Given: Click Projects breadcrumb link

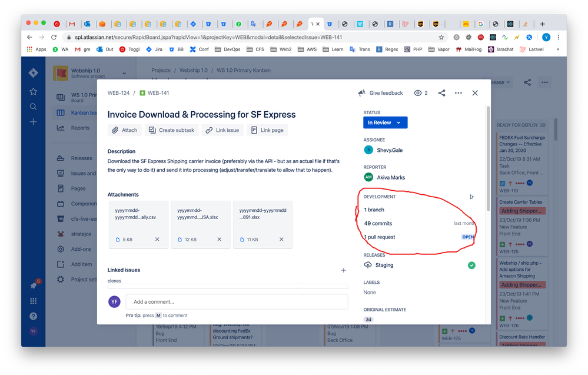Looking at the screenshot, I should click(x=161, y=70).
